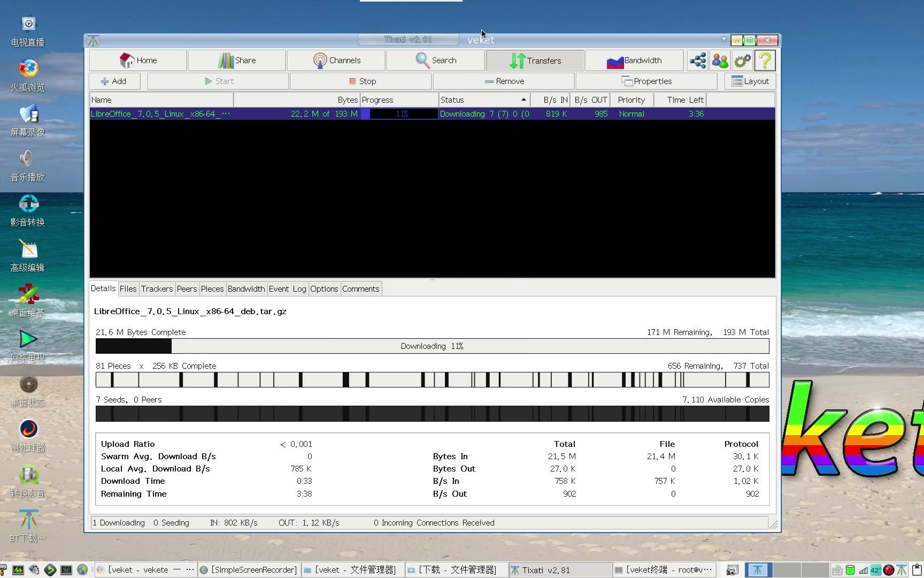
Task: Show the Pieces tab
Action: point(212,289)
